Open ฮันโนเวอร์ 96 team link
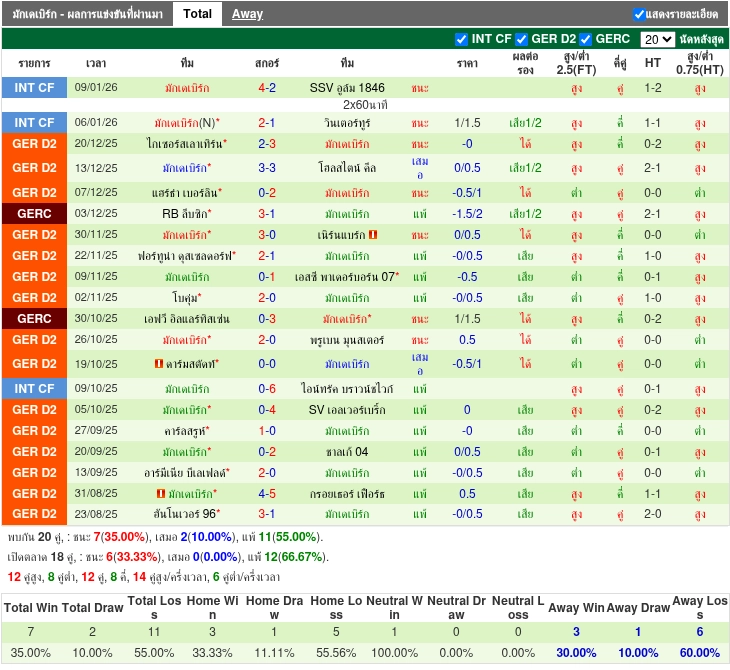This screenshot has width=730, height=670. coord(187,514)
